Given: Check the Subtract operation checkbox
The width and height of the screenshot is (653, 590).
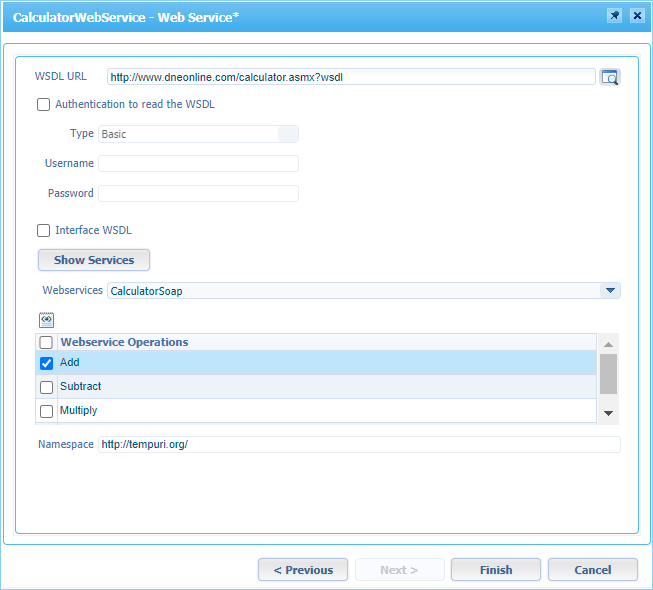Looking at the screenshot, I should coord(46,387).
